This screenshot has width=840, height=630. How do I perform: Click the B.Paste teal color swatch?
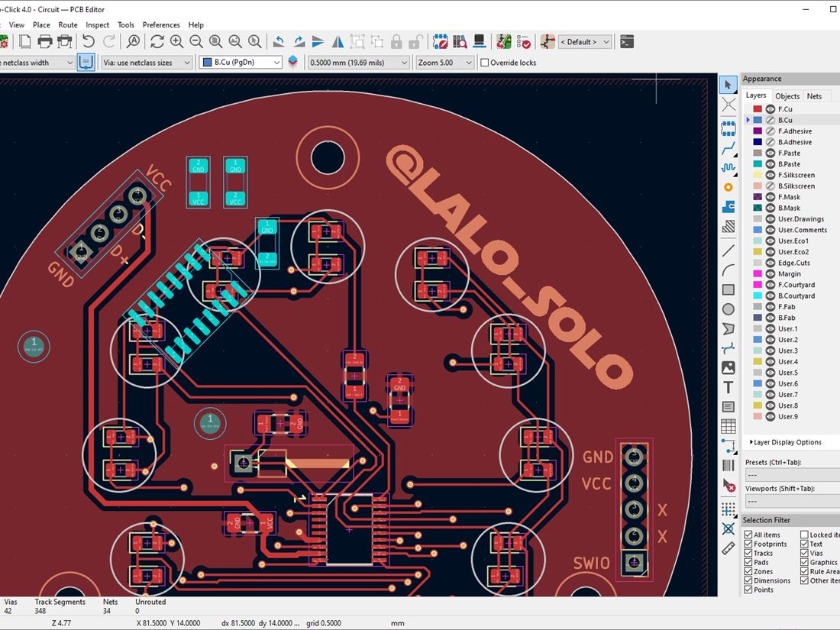758,164
